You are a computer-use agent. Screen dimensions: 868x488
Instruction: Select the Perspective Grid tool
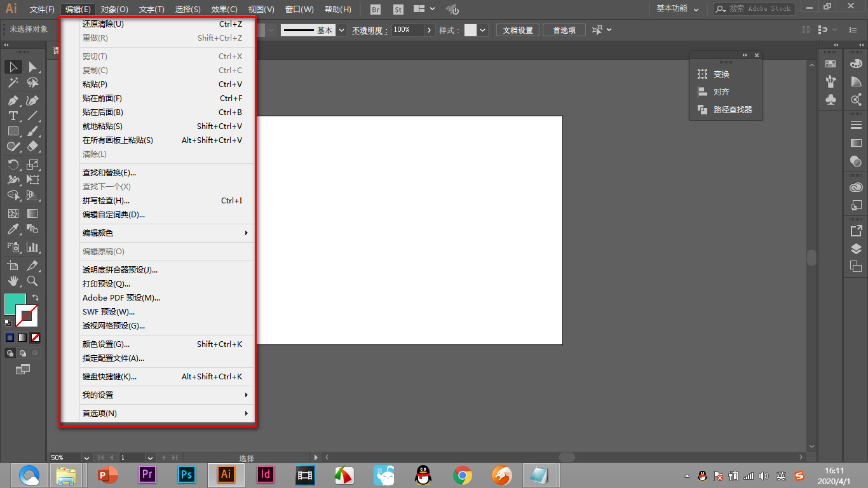tap(33, 195)
